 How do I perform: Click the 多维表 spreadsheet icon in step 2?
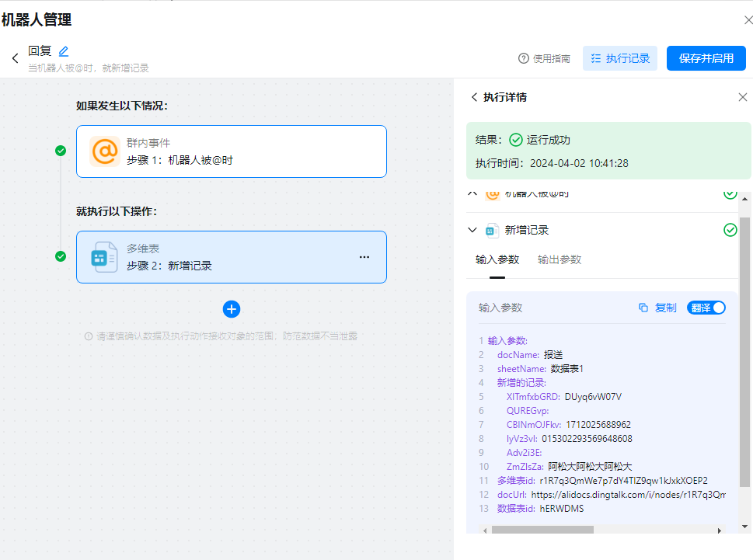click(104, 257)
